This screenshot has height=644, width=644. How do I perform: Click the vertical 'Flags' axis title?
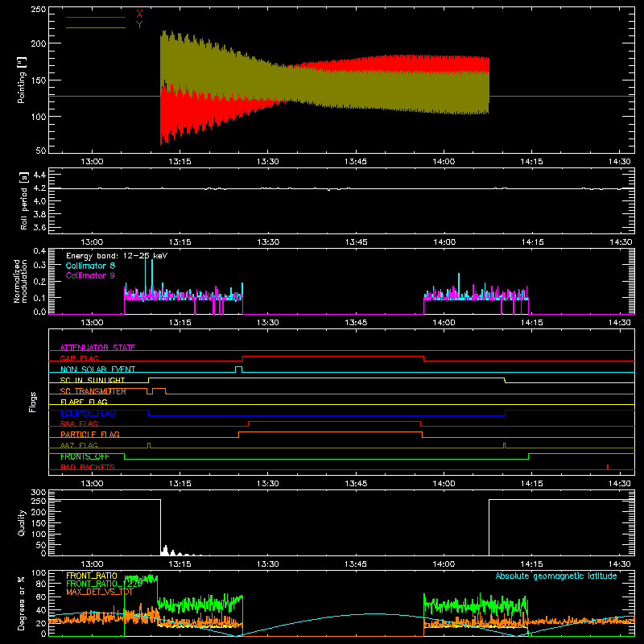pos(33,402)
